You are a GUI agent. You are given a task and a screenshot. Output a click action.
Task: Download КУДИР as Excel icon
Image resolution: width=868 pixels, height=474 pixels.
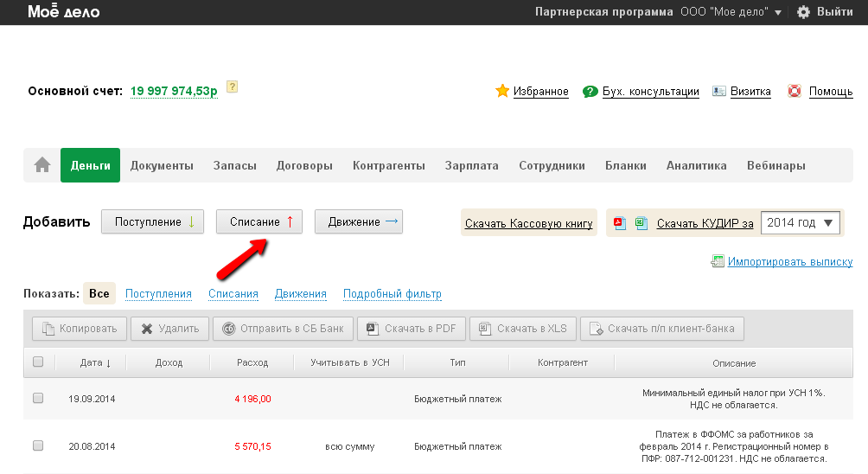pyautogui.click(x=641, y=223)
